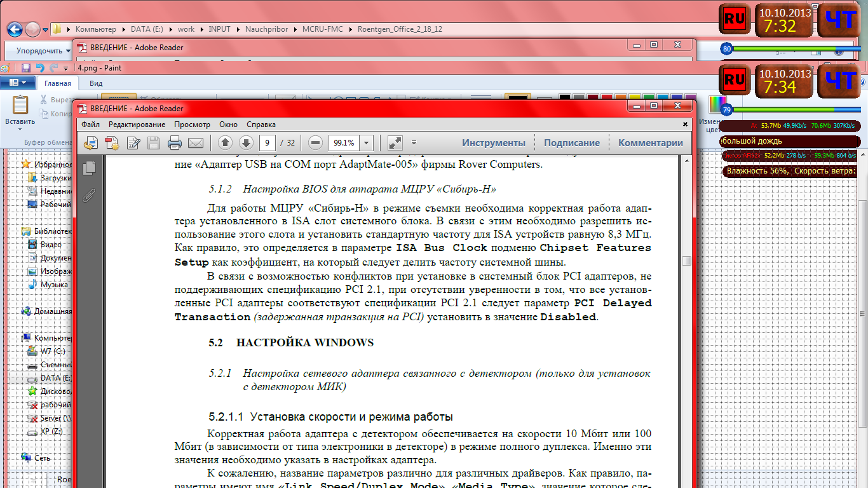The image size is (868, 488).
Task: Select DATA (E:) drive in Explorer sidebar
Action: (54, 378)
